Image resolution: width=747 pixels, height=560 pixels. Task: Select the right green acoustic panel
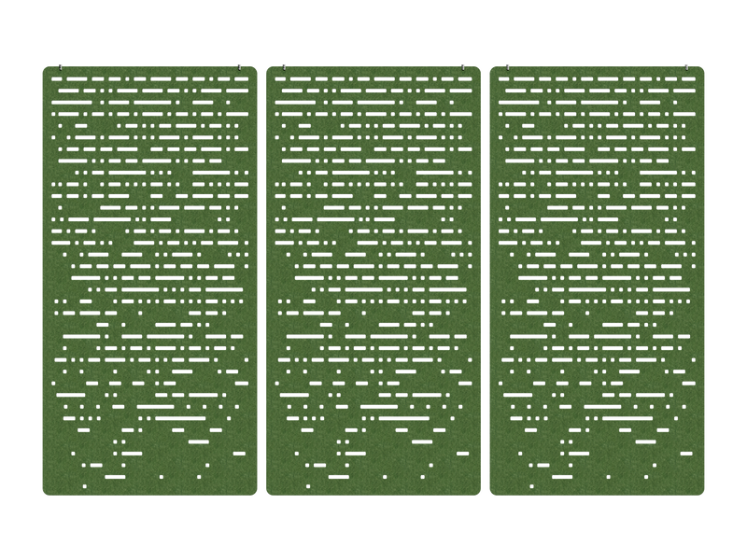tap(597, 281)
